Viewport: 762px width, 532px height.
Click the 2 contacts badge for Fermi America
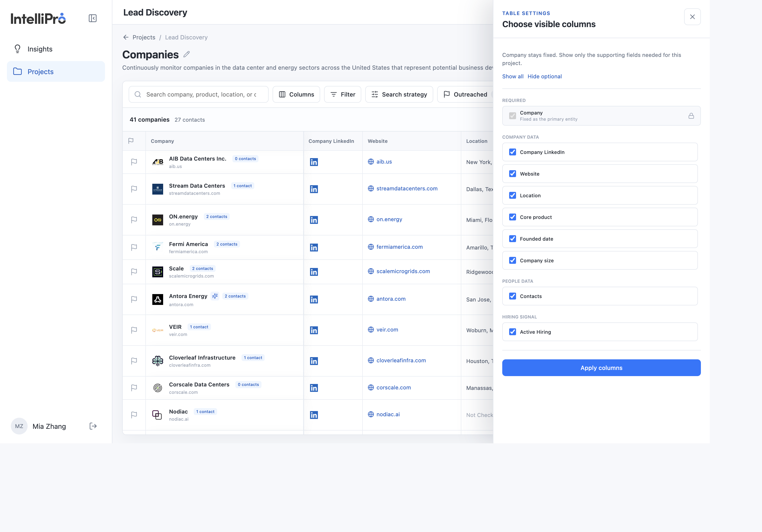tap(227, 244)
